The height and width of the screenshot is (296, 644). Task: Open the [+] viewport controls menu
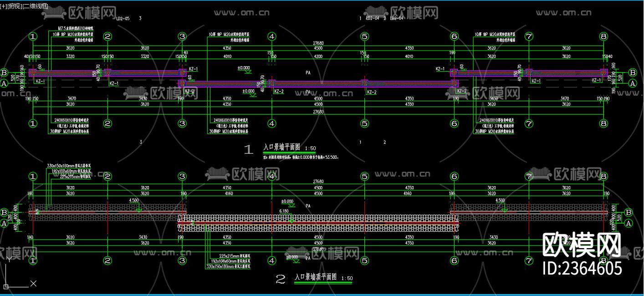[4, 6]
